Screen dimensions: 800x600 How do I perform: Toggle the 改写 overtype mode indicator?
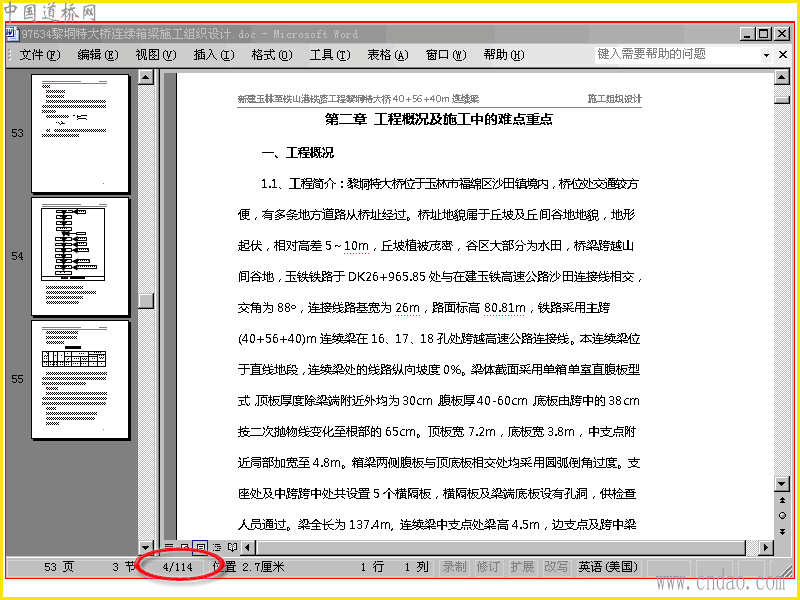(556, 567)
